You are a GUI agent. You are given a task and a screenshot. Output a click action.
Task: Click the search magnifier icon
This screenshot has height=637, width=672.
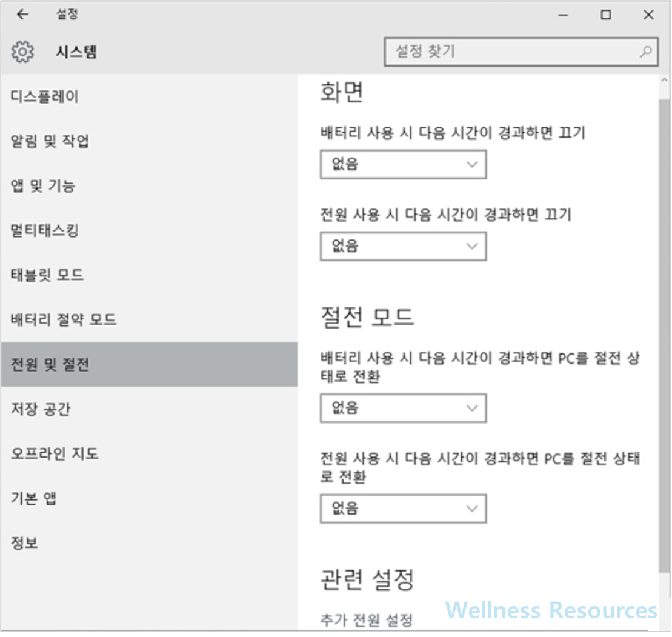pyautogui.click(x=645, y=52)
